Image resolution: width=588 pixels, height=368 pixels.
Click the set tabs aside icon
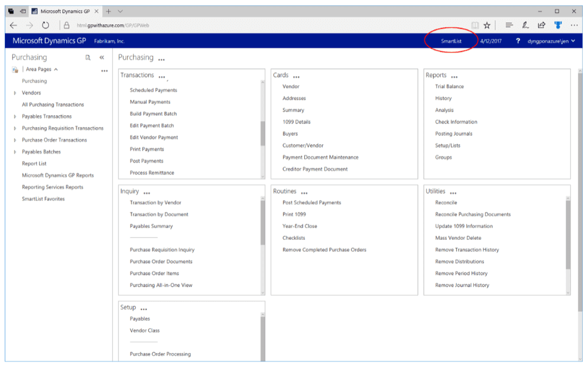click(x=23, y=11)
